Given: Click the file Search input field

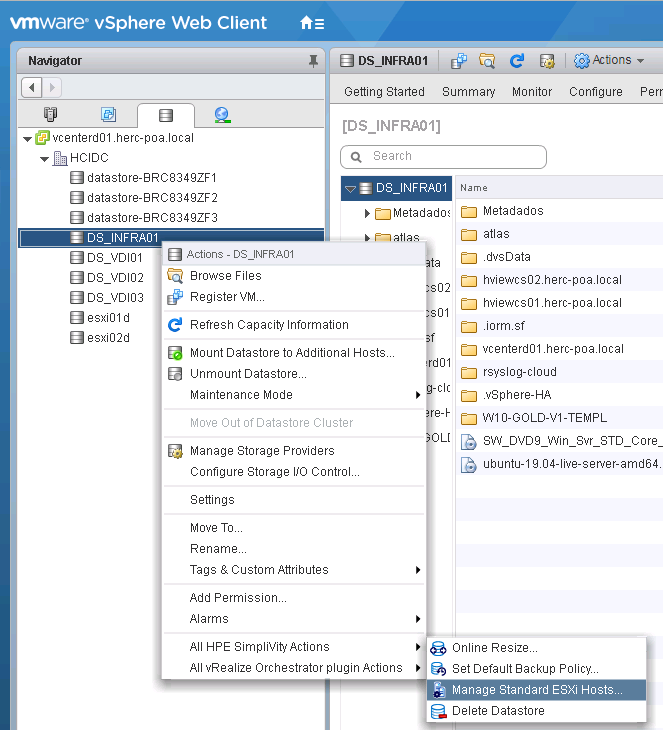Looking at the screenshot, I should pyautogui.click(x=443, y=157).
